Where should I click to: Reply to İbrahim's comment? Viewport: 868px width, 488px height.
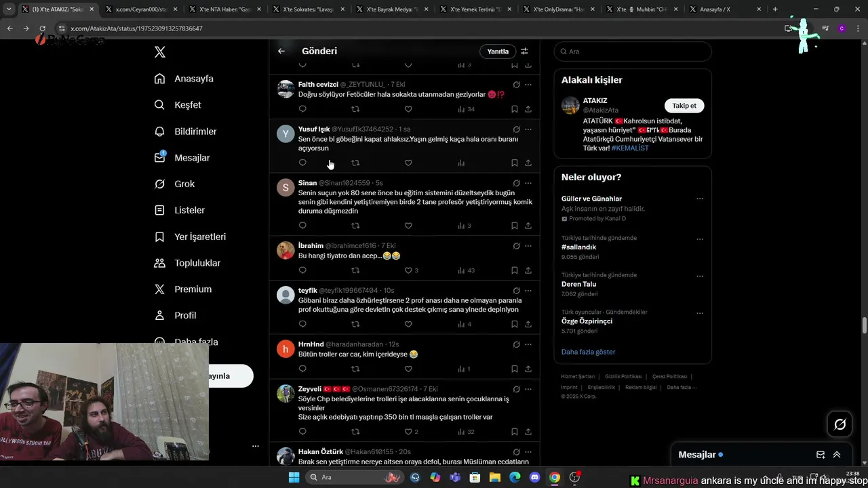click(302, 270)
